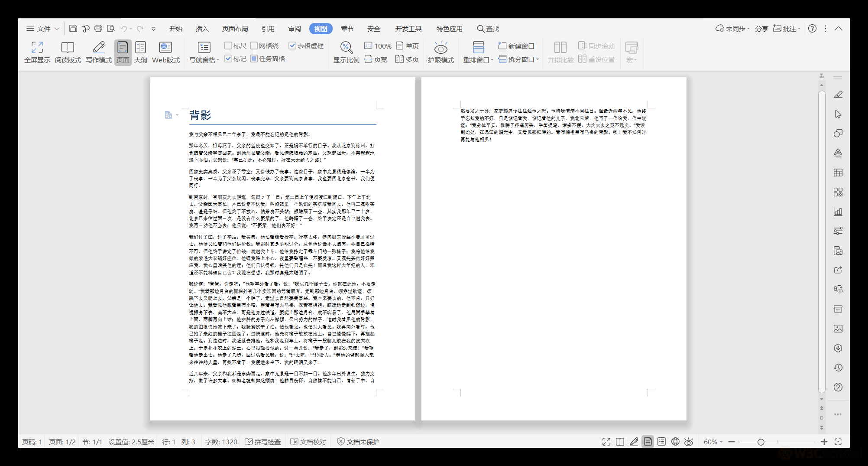This screenshot has height=466, width=868.
Task: Click the pen icon atop right sidebar
Action: 838,95
